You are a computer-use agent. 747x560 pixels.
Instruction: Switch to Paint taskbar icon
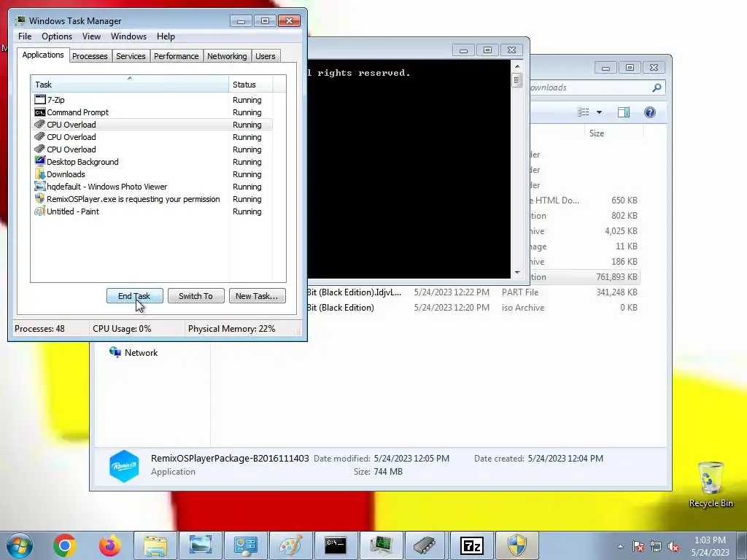(290, 545)
